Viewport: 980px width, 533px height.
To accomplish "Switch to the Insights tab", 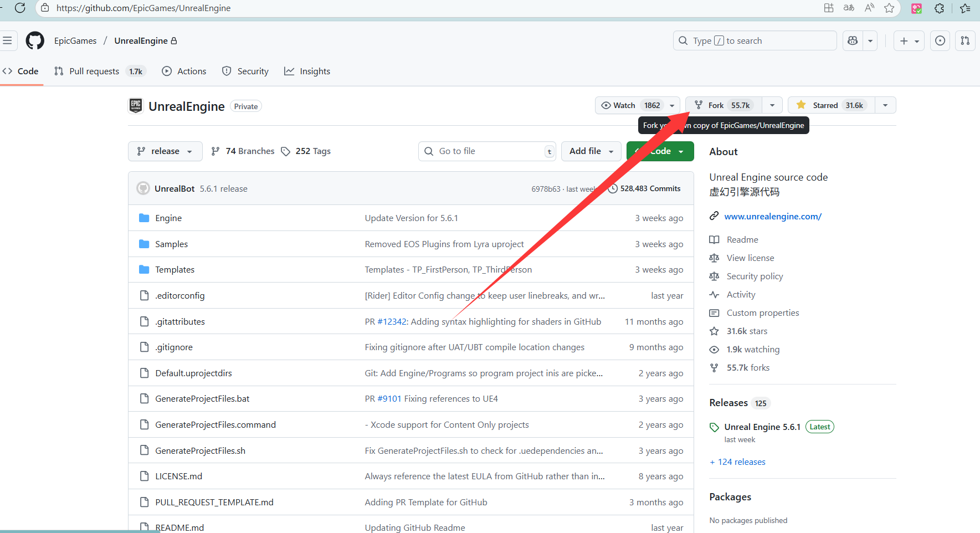I will coord(307,71).
